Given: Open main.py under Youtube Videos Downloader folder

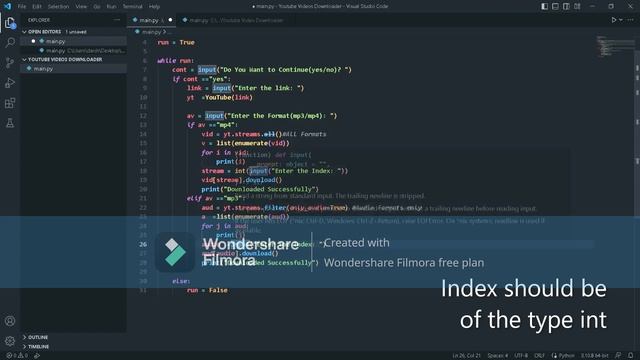Looking at the screenshot, I should 73,69.
